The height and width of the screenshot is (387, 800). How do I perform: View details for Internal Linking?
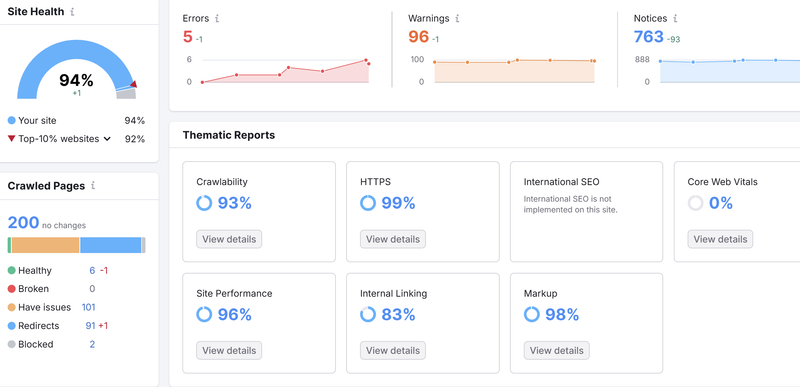tap(393, 350)
